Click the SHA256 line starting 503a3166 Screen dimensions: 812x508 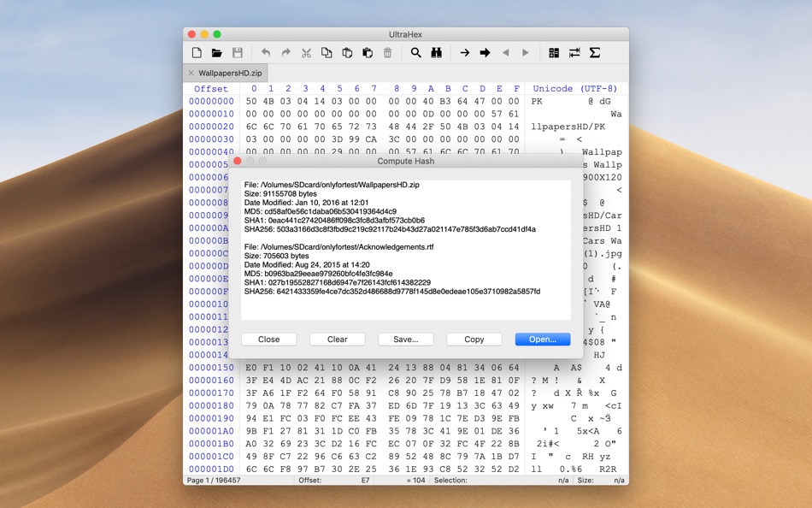point(390,229)
